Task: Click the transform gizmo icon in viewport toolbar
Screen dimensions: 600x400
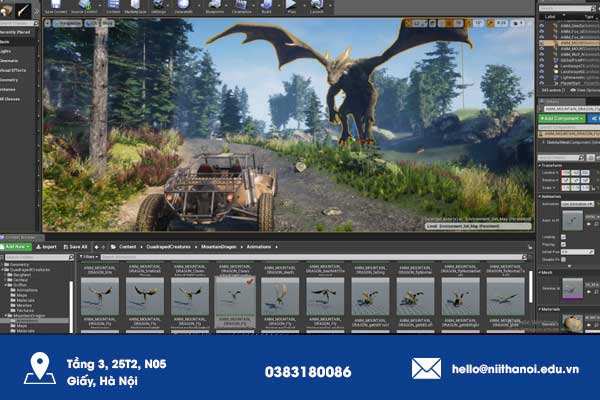Action: pos(409,23)
